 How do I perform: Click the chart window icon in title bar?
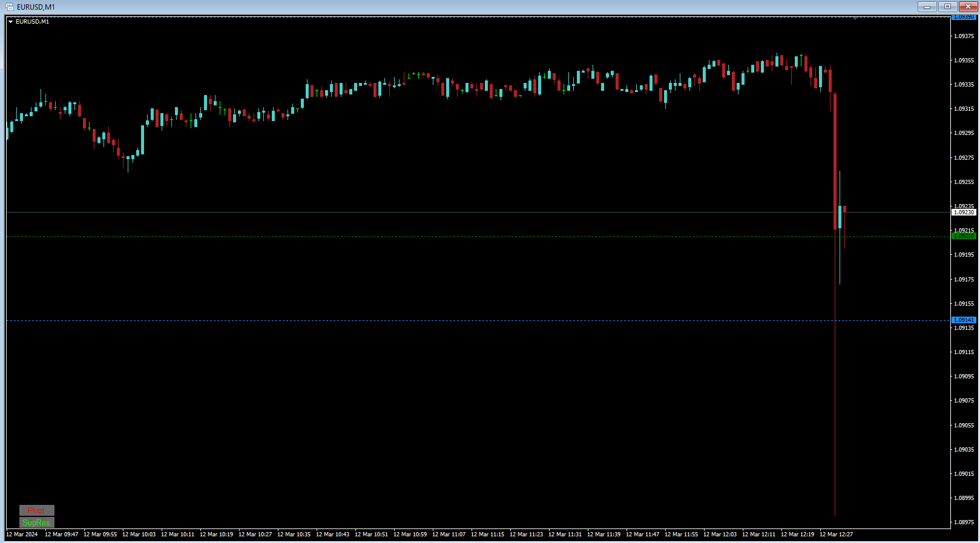pyautogui.click(x=10, y=7)
